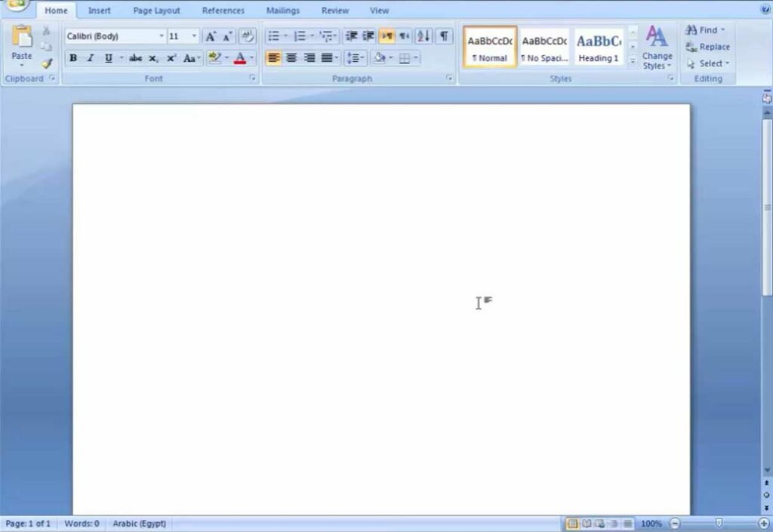The image size is (773, 532).
Task: Click Align Text Right icon
Action: [309, 58]
